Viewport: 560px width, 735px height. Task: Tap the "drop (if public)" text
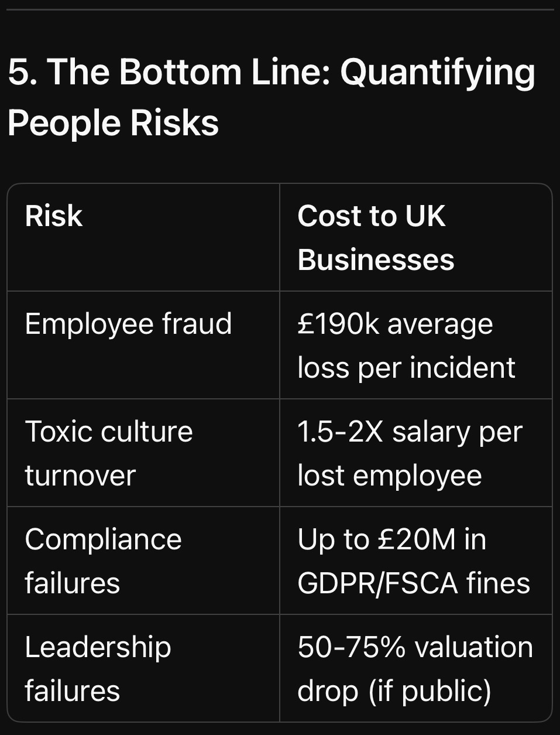click(394, 690)
